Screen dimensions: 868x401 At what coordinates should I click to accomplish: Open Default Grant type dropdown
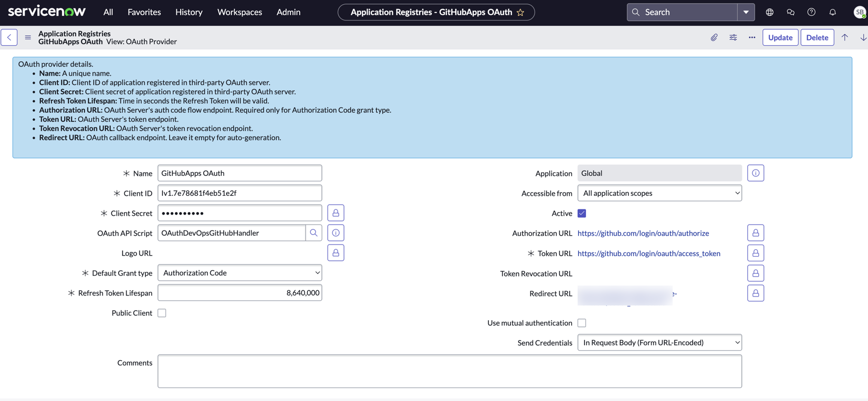[x=240, y=273]
